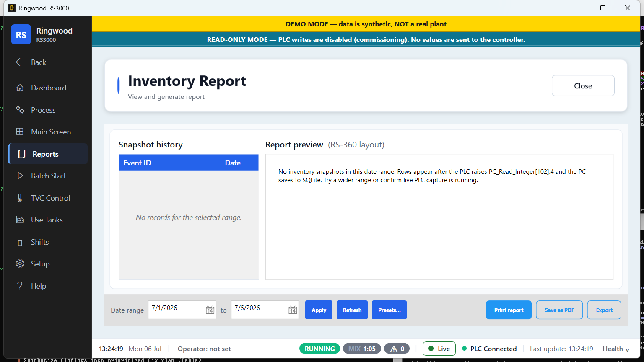This screenshot has width=644, height=362.
Task: Click the RS logo badge
Action: click(x=21, y=34)
